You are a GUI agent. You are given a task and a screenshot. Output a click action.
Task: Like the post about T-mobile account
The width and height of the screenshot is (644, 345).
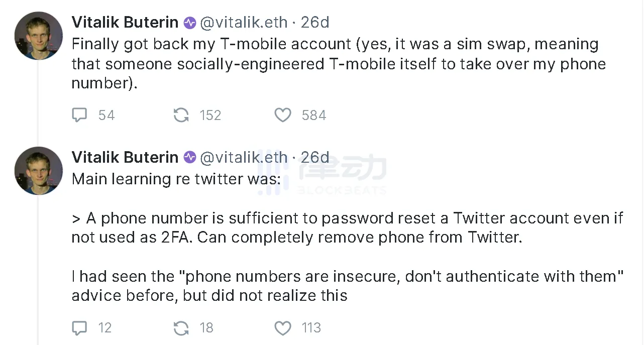283,116
